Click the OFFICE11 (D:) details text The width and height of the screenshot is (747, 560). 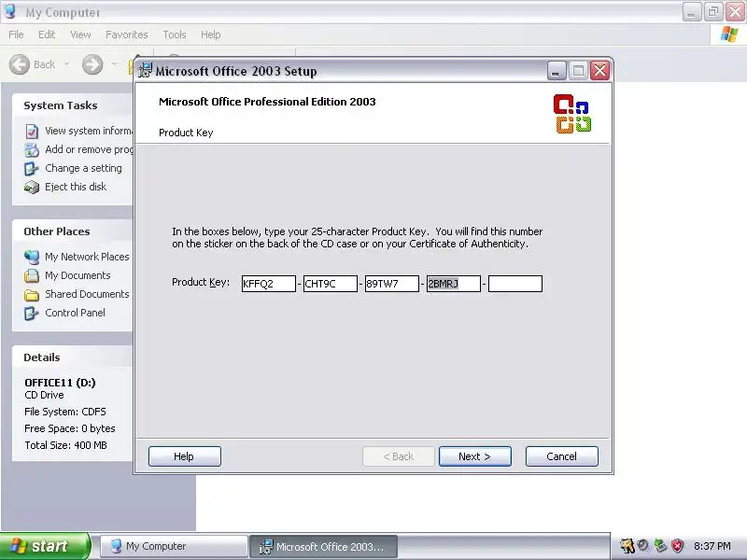coord(60,383)
